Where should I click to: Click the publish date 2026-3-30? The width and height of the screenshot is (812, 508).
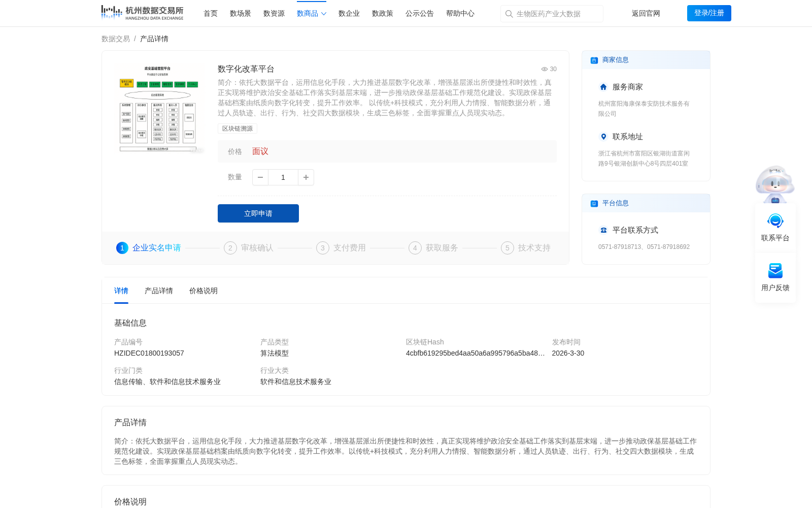click(568, 353)
